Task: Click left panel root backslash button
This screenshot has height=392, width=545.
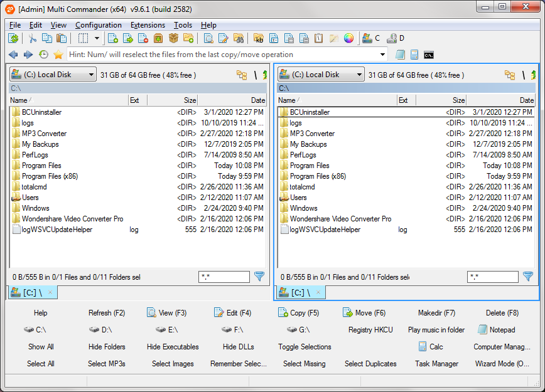Action: click(x=256, y=75)
